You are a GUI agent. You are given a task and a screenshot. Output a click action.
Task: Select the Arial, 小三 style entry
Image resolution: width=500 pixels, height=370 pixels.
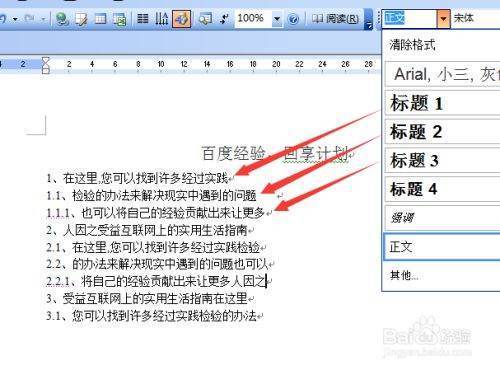pyautogui.click(x=443, y=74)
